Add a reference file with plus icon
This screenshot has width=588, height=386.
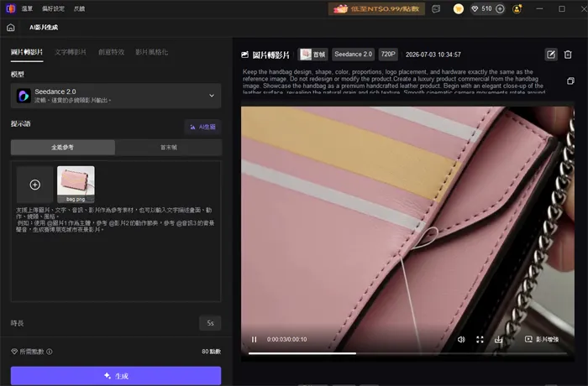pos(35,185)
